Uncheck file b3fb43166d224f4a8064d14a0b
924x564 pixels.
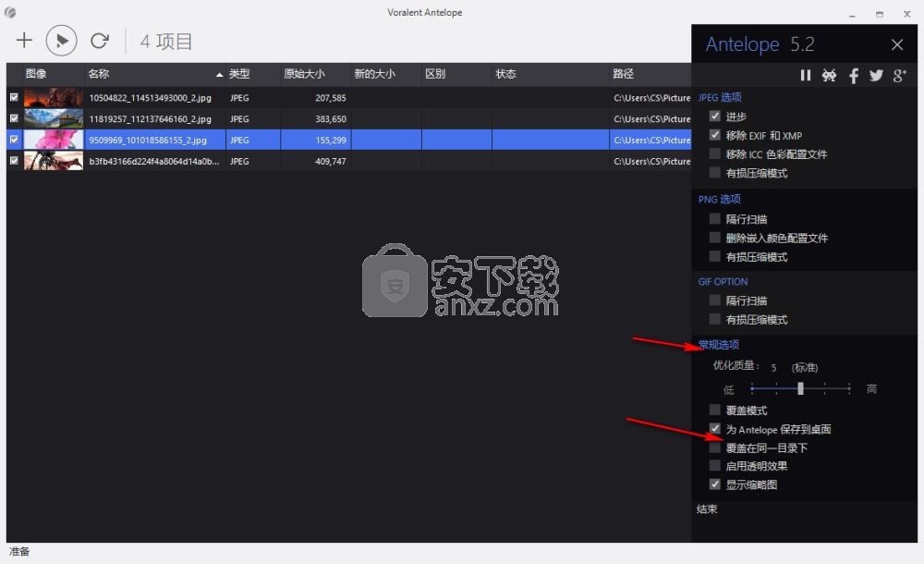(x=14, y=161)
